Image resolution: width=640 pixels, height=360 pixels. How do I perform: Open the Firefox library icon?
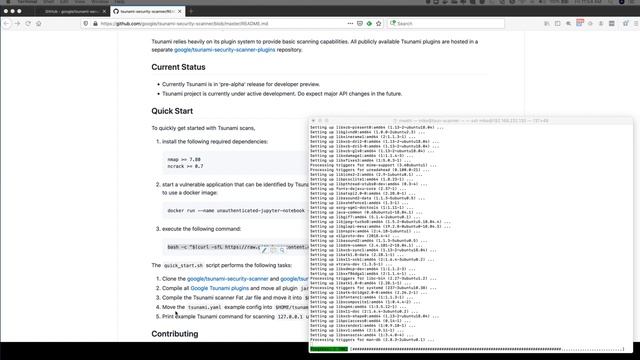click(547, 24)
